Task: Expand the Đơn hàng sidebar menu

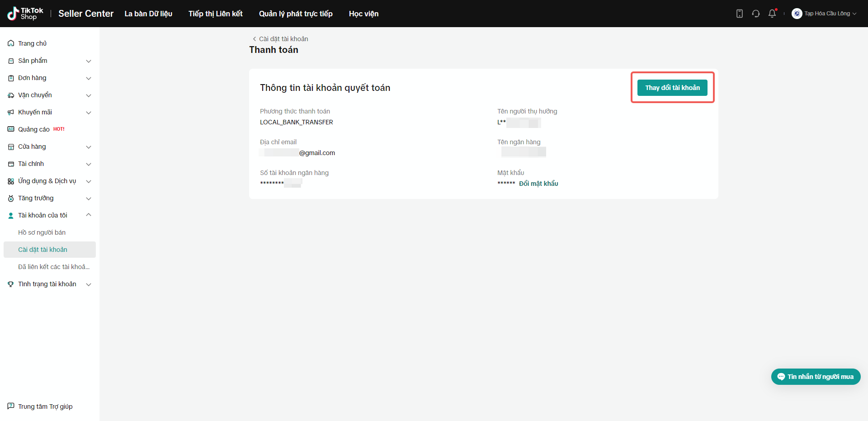Action: 50,78
